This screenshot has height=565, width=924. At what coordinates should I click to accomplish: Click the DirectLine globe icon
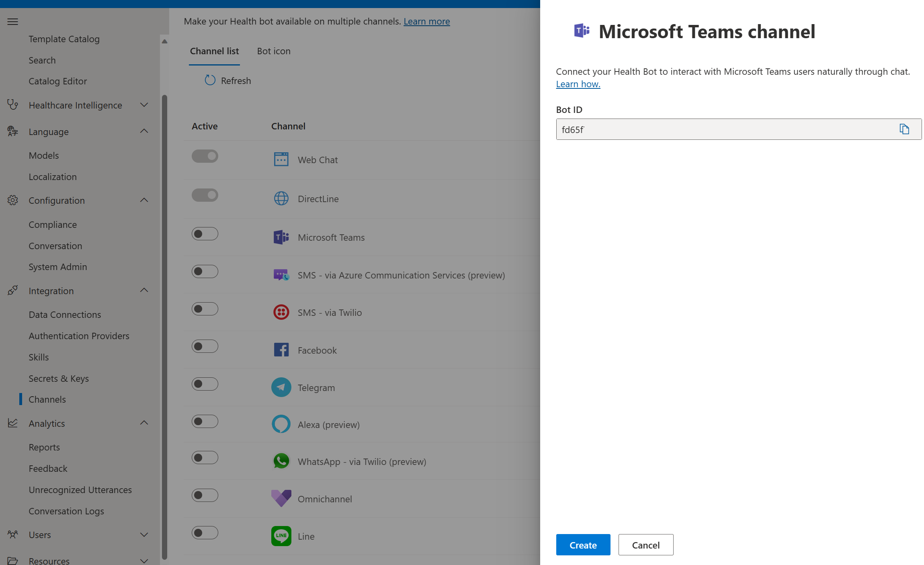click(281, 198)
